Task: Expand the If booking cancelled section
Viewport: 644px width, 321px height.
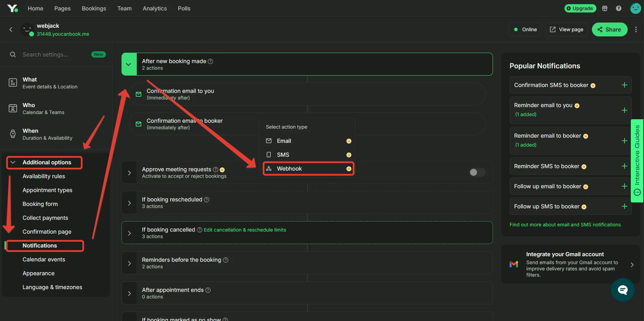Action: (x=129, y=233)
